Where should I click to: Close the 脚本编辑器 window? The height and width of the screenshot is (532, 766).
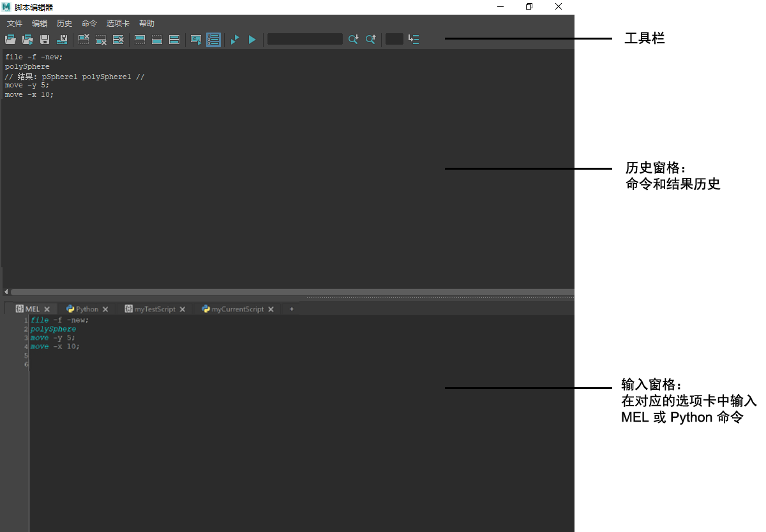coord(559,6)
